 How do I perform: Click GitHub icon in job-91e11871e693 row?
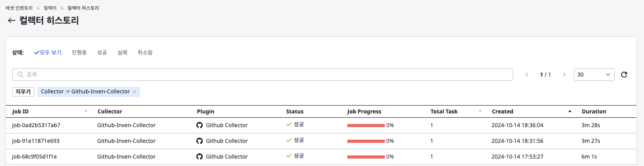200,141
